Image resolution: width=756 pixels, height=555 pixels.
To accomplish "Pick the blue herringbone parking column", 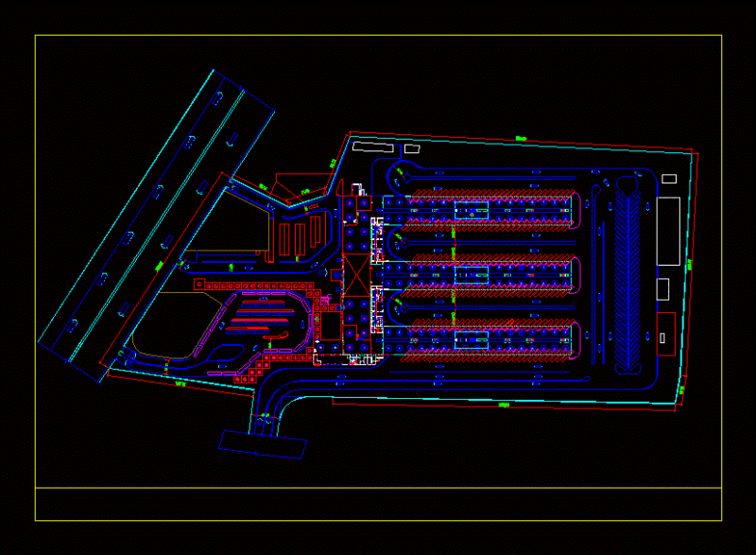I will point(627,277).
